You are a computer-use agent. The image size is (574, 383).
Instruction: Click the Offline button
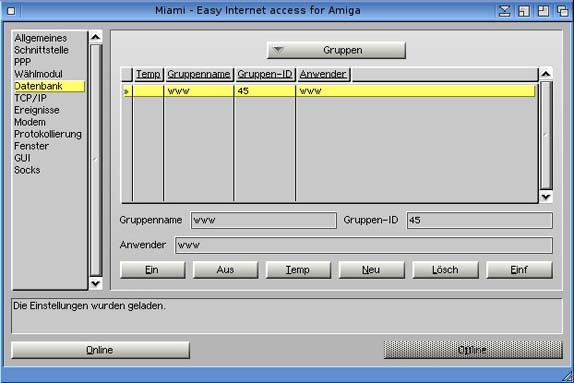click(473, 350)
